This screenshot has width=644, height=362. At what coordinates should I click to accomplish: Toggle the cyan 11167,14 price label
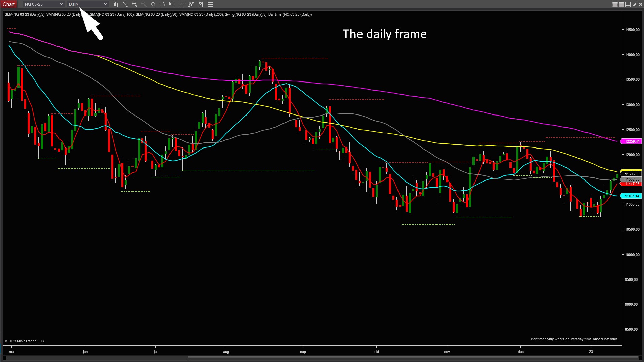pyautogui.click(x=631, y=196)
